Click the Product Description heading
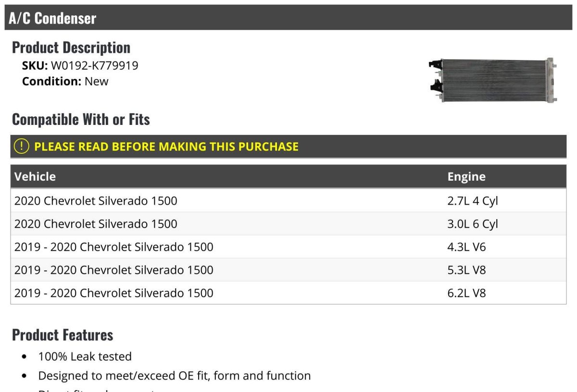 pos(71,48)
